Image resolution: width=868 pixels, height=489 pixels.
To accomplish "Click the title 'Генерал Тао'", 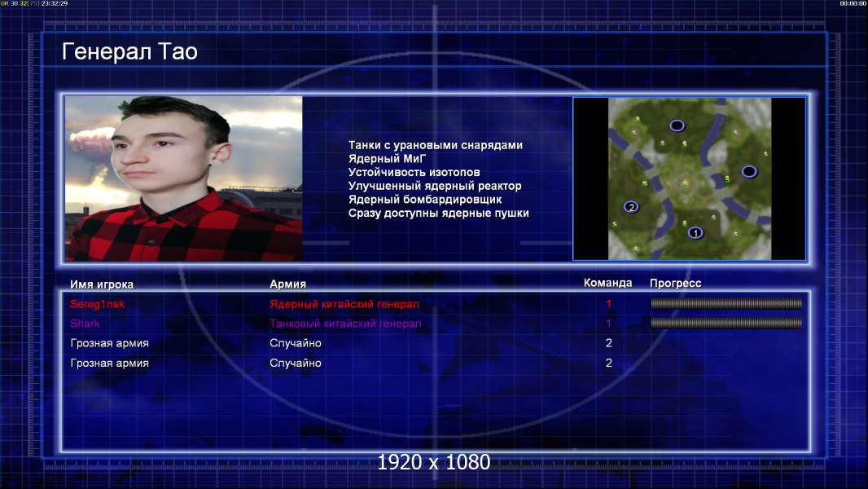I will pos(129,51).
